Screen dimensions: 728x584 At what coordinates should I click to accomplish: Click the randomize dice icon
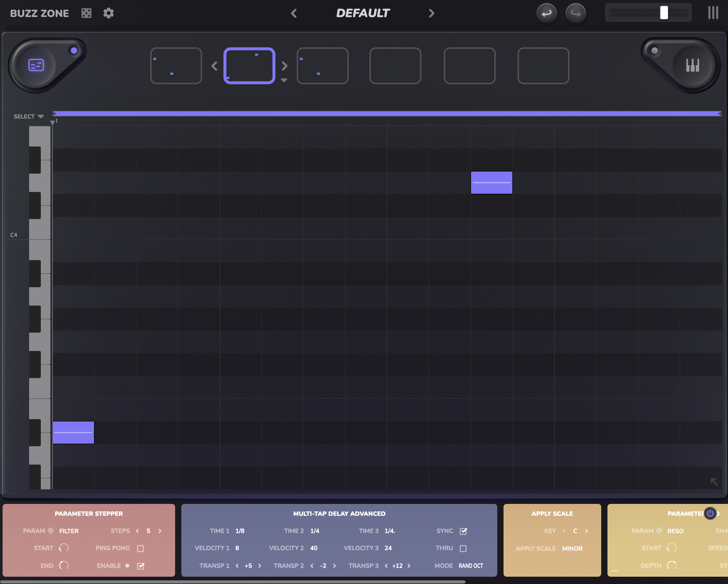(86, 13)
